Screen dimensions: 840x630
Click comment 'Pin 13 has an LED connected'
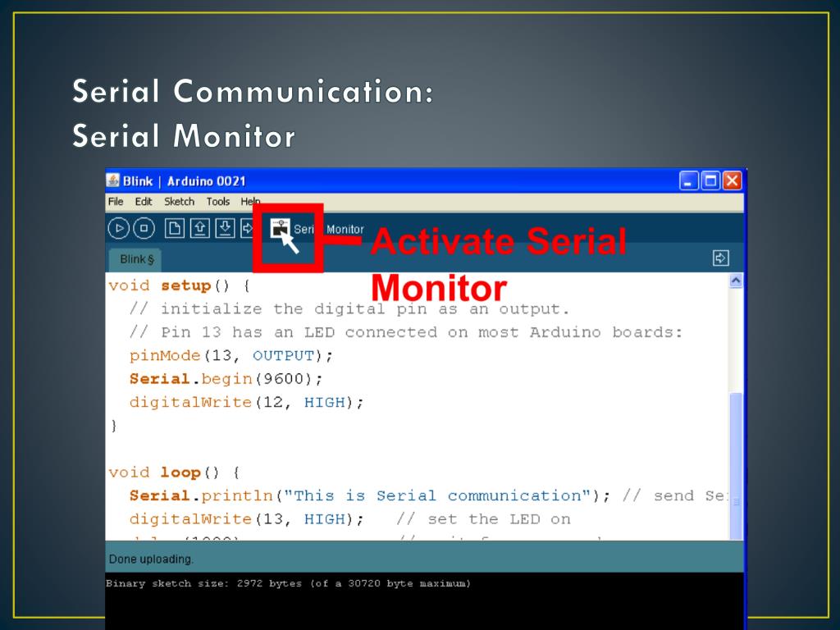click(405, 332)
